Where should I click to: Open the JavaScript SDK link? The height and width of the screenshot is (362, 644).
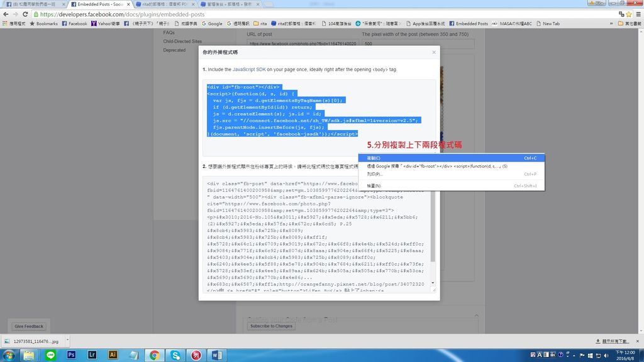pos(249,69)
